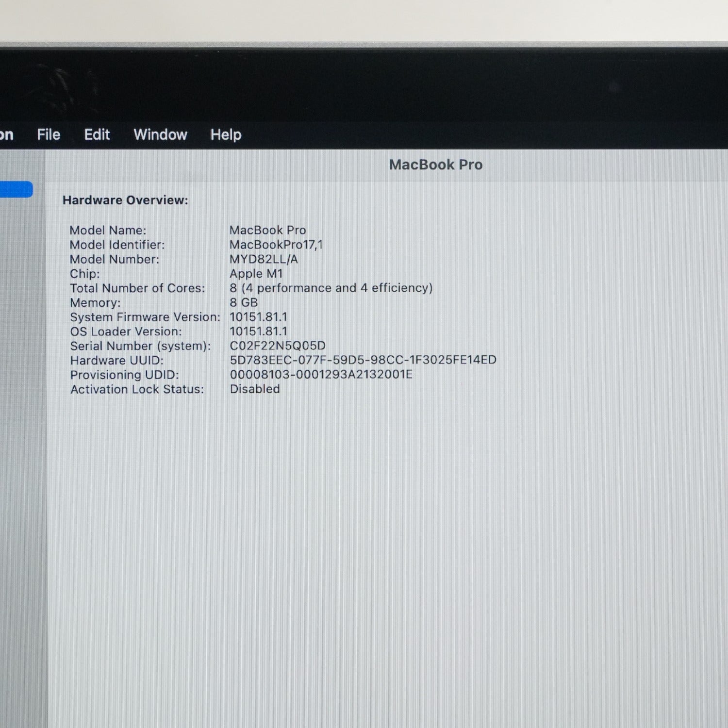Open the File menu
Screen dimensions: 728x728
click(49, 134)
